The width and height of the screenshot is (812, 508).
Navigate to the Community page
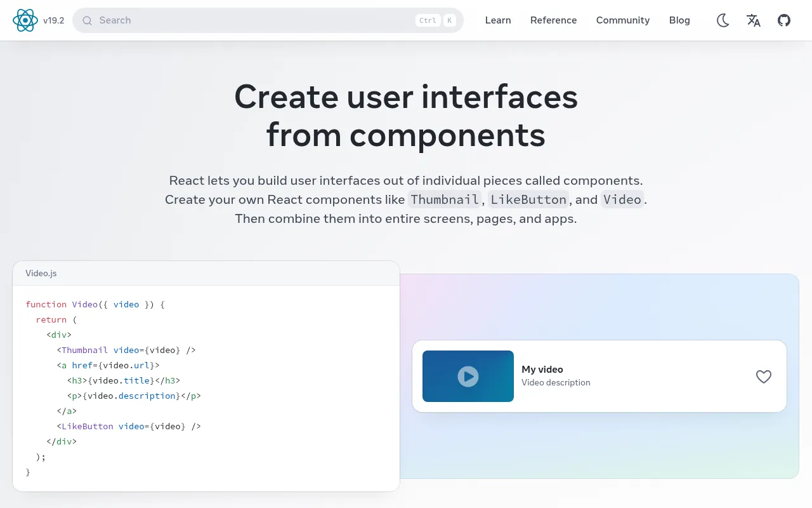tap(623, 20)
